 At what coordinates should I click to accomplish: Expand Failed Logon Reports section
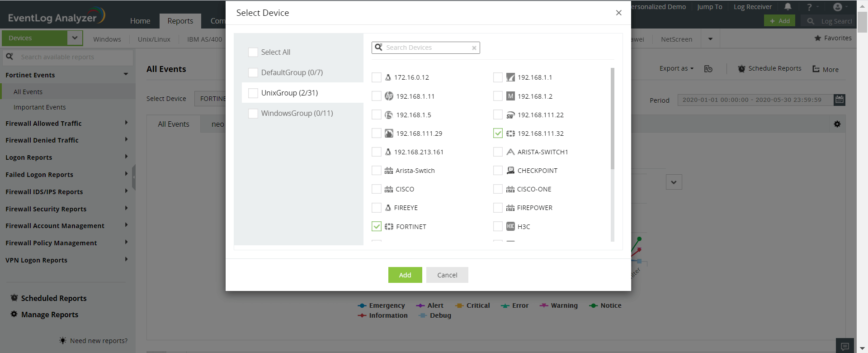pyautogui.click(x=126, y=174)
